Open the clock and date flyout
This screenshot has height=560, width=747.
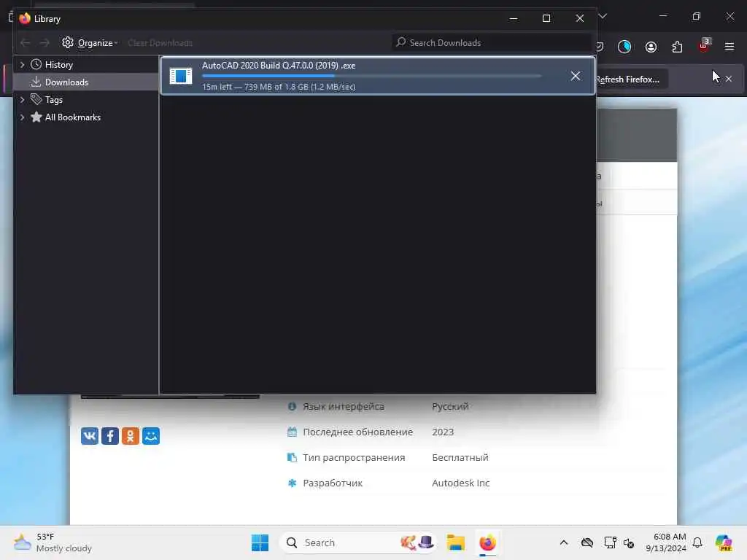coord(666,542)
